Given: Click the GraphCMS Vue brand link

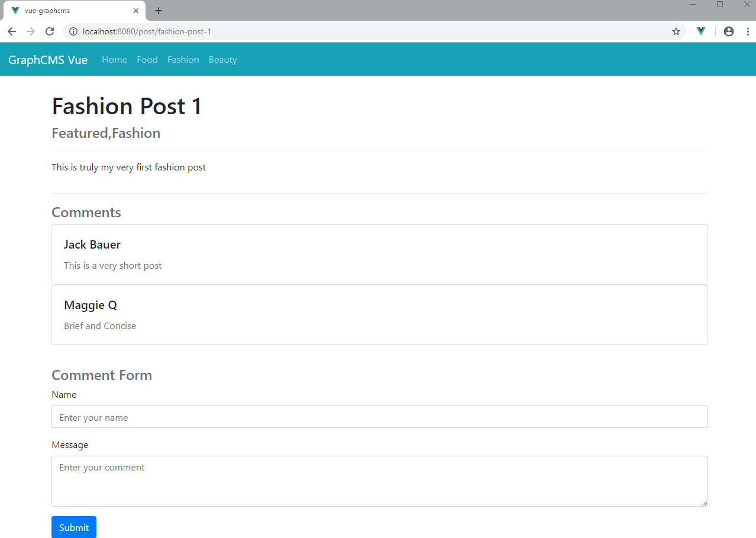Looking at the screenshot, I should (47, 59).
